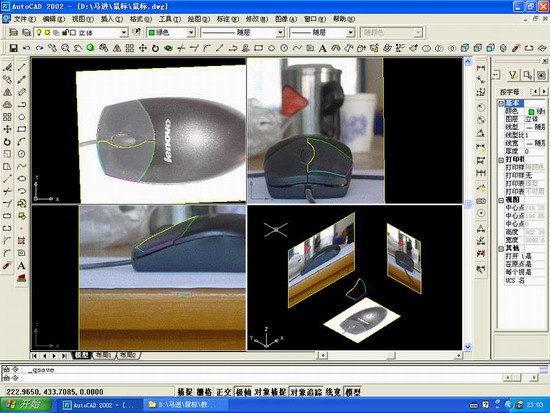
Task: Click Linear Dimension icon in right toolbar
Action: tap(481, 67)
